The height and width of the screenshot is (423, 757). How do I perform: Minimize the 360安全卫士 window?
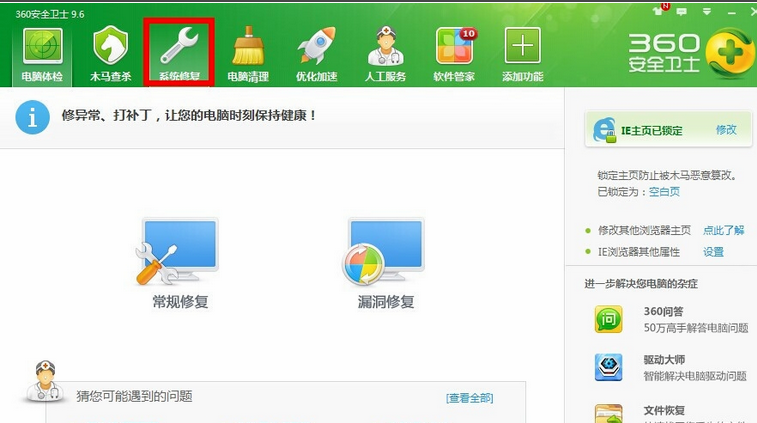click(732, 12)
